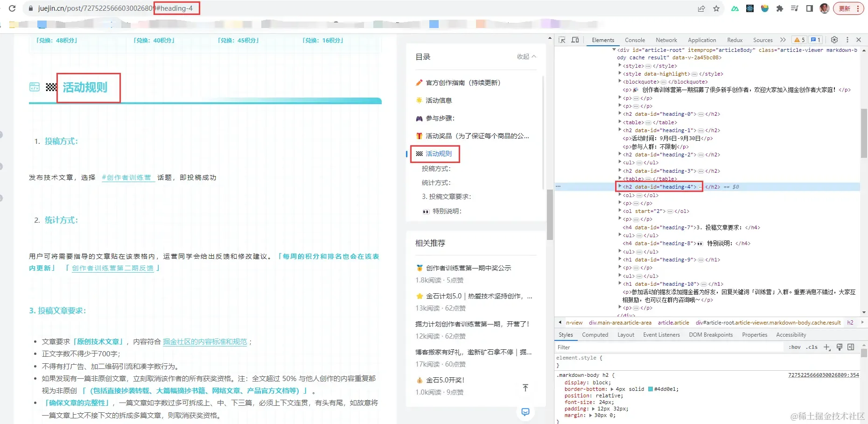The width and height of the screenshot is (868, 424).
Task: Toggle the .cls element classes panel
Action: click(812, 347)
